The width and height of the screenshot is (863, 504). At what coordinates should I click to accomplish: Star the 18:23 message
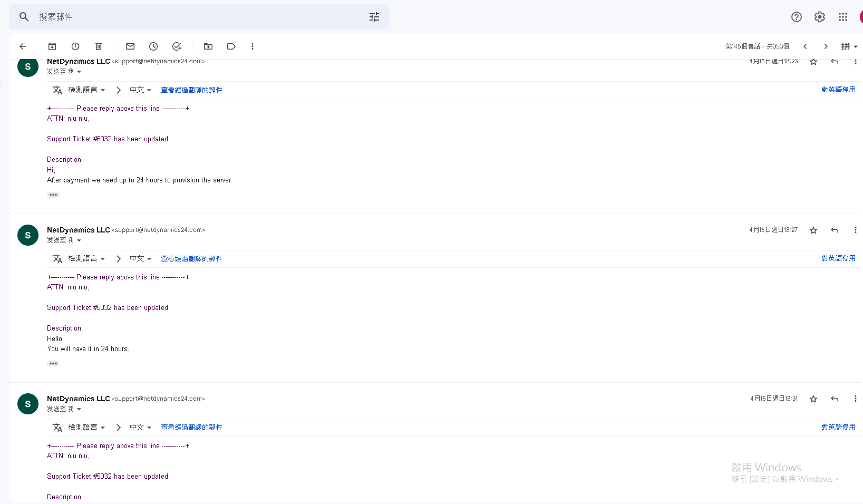point(813,62)
